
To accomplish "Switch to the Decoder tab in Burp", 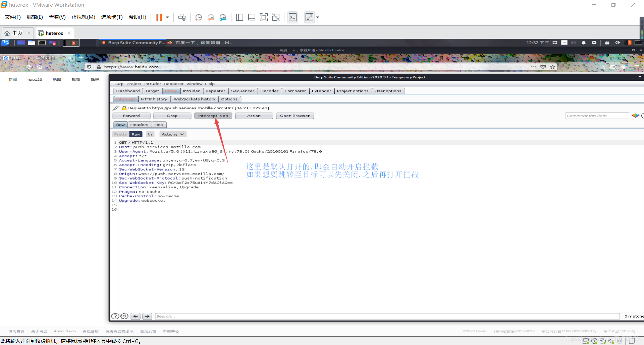I will tap(269, 91).
